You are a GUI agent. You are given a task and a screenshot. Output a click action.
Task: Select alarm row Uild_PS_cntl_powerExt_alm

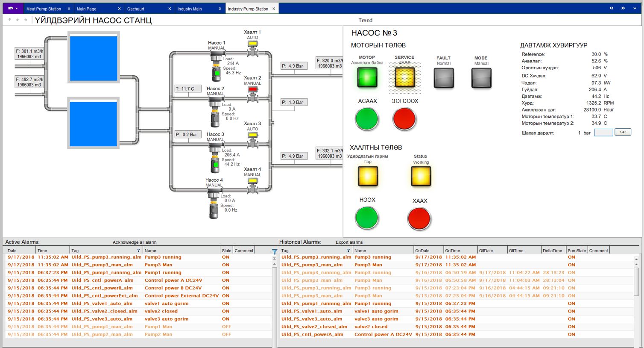(x=139, y=295)
